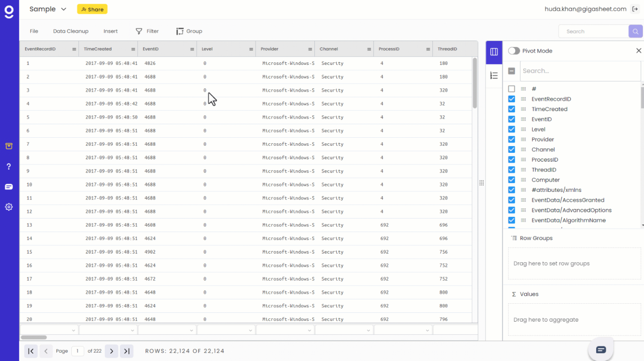Click the page number input field
The height and width of the screenshot is (361, 644).
(x=78, y=351)
